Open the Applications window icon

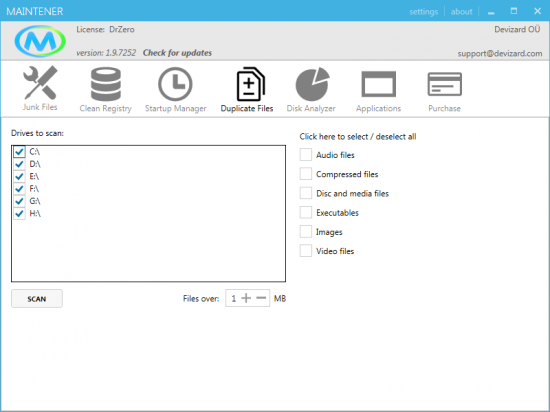[378, 84]
